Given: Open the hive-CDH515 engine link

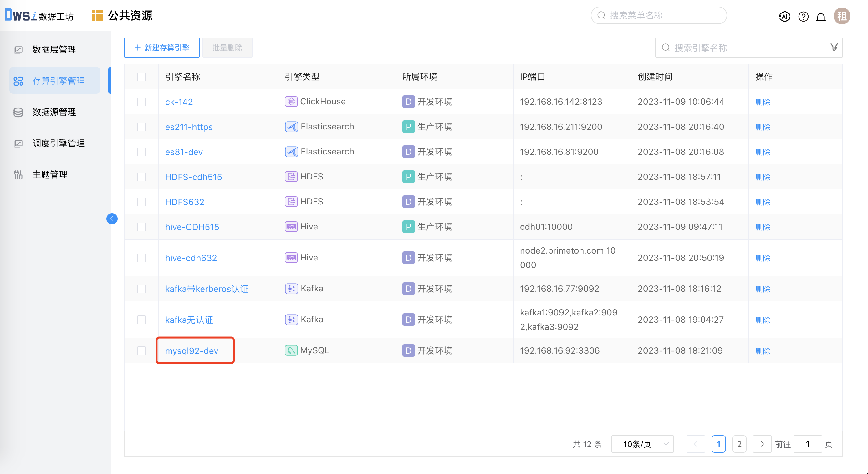Looking at the screenshot, I should [x=192, y=227].
